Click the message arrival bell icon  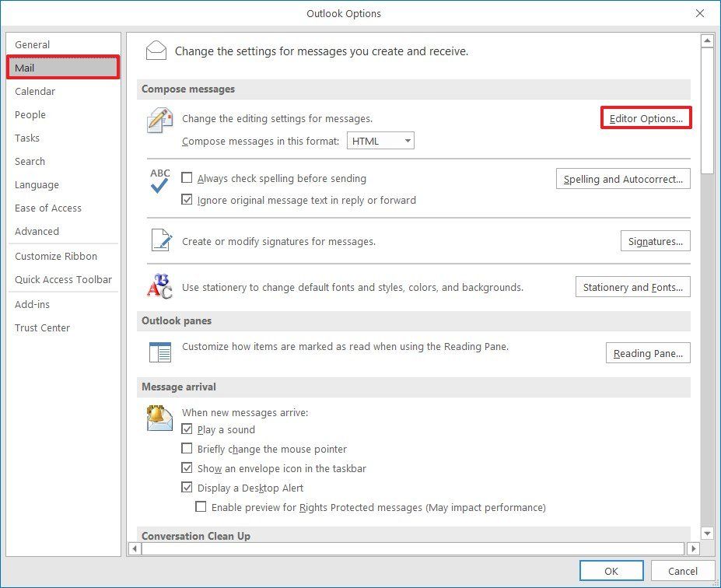coord(159,418)
